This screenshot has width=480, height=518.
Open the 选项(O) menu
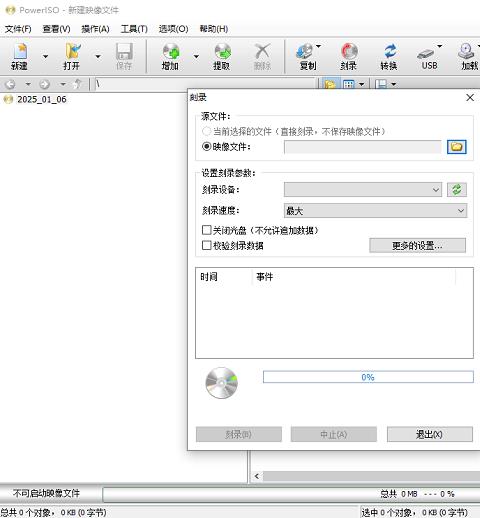click(173, 29)
